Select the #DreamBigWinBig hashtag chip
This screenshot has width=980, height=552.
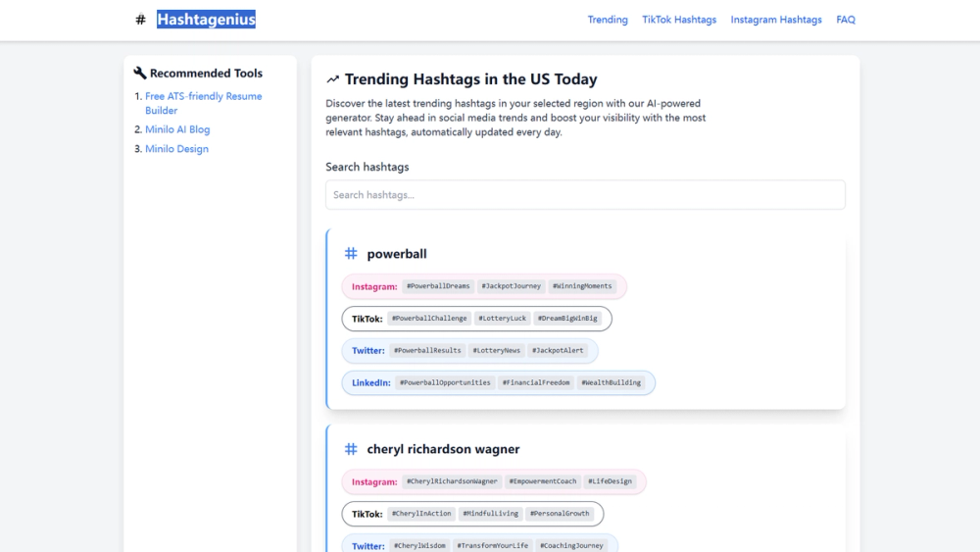coord(567,319)
